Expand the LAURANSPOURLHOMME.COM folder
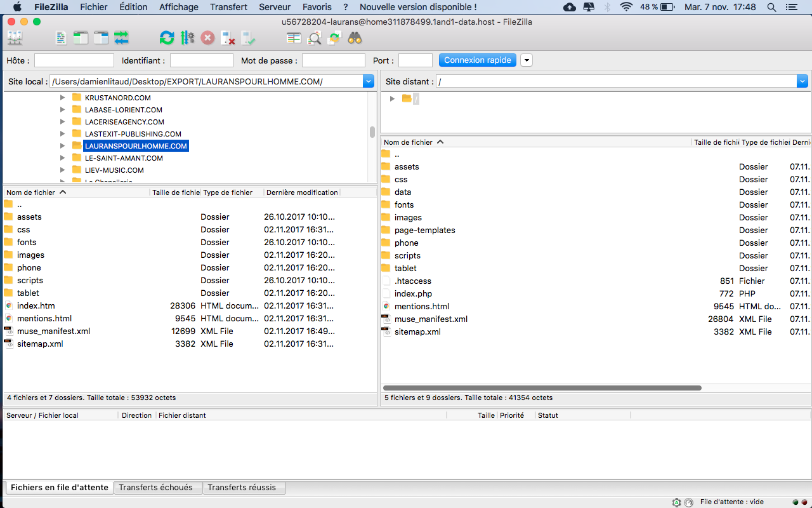The image size is (812, 508). coord(62,146)
